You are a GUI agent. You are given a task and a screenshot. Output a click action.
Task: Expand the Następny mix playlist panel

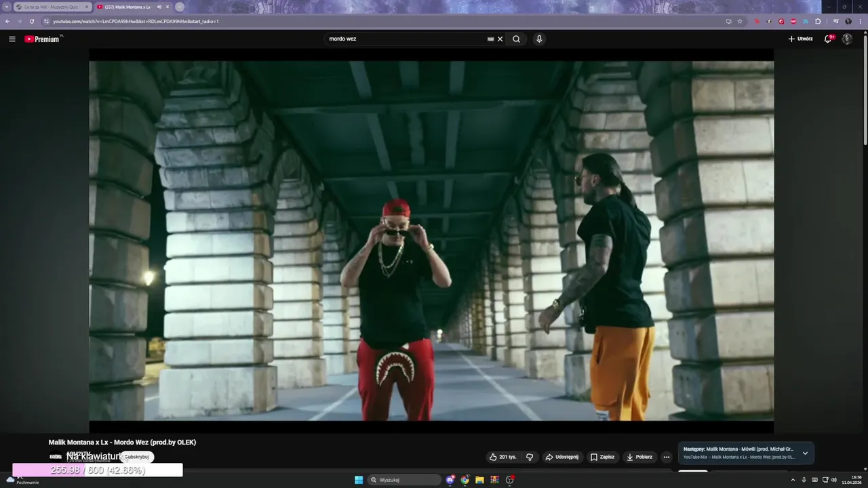pyautogui.click(x=805, y=453)
